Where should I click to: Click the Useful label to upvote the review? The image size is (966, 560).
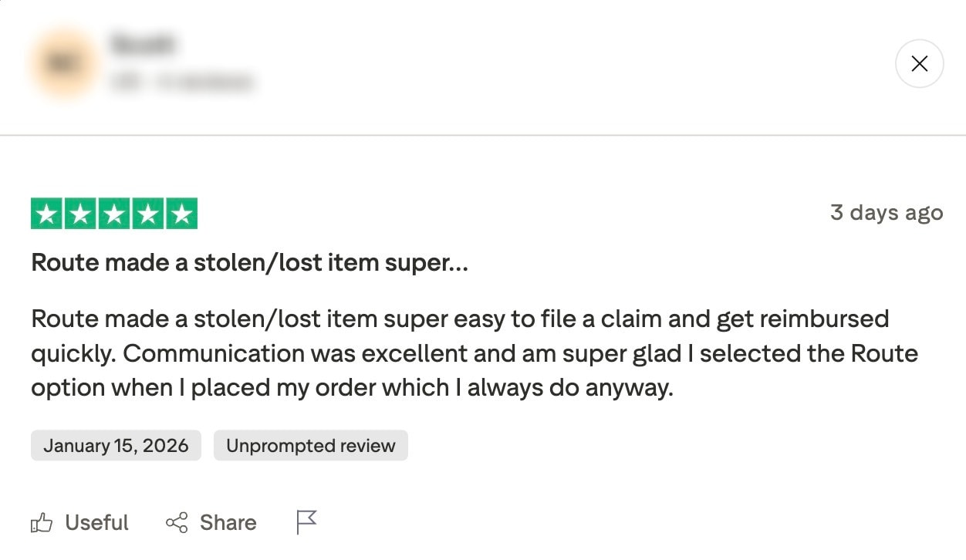pos(95,522)
